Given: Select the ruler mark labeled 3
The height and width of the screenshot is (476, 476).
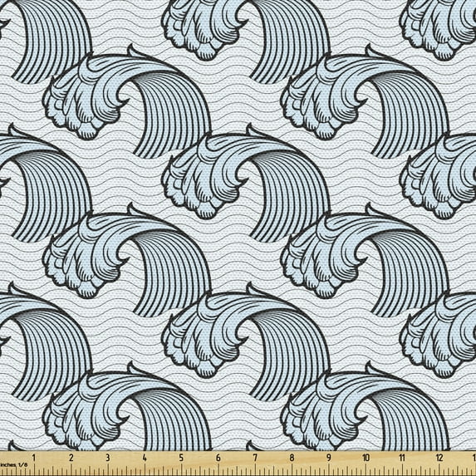Looking at the screenshot, I should (108, 458).
